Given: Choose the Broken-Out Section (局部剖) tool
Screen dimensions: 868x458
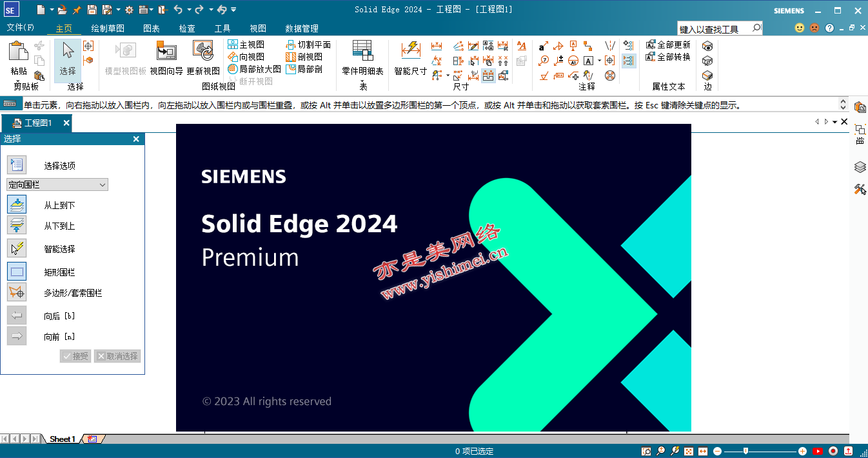Looking at the screenshot, I should pos(304,69).
